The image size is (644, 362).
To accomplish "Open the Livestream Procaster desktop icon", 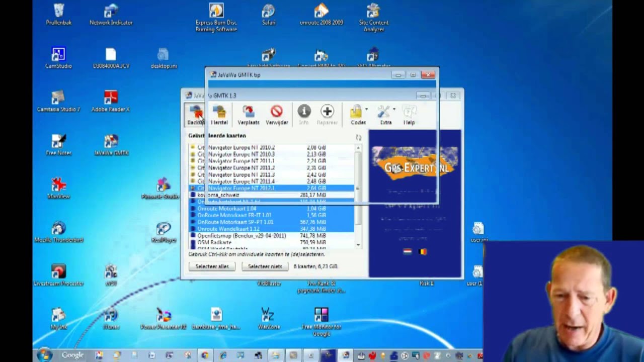I will [x=58, y=275].
